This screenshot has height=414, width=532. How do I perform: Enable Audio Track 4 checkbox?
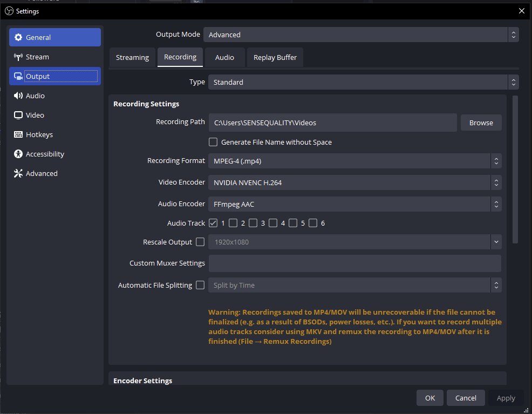273,223
